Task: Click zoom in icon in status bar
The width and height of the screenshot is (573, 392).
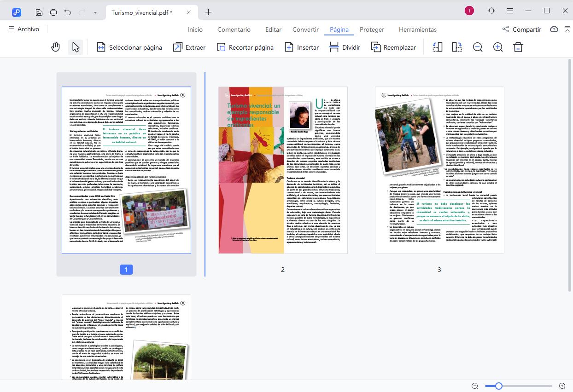Action: pos(562,386)
